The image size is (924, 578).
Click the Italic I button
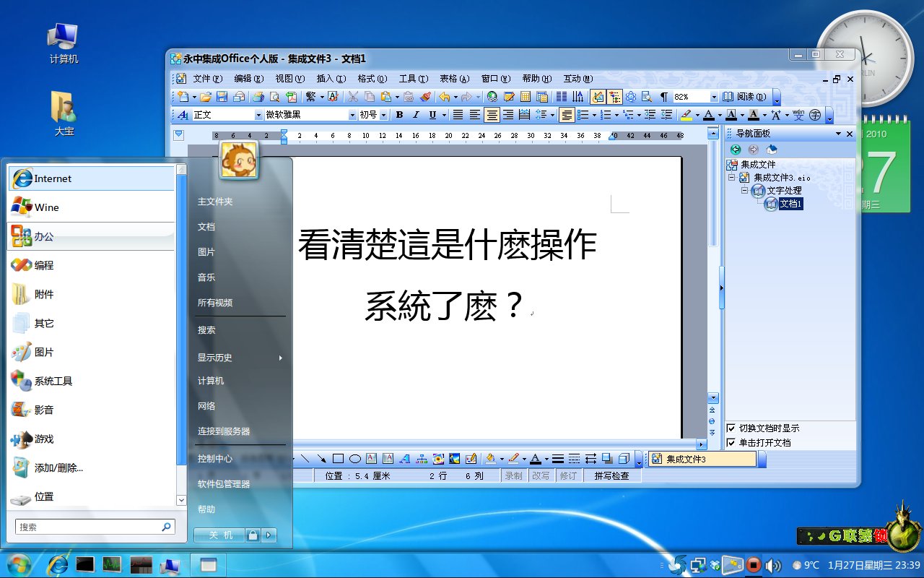click(x=416, y=115)
